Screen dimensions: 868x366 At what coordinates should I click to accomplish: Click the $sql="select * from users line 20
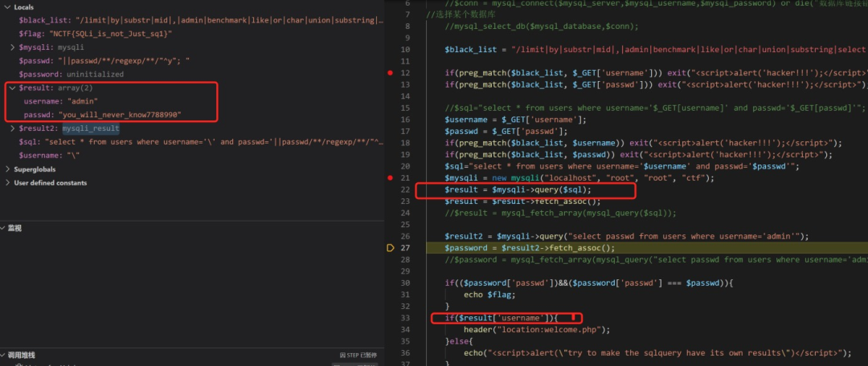pos(622,166)
